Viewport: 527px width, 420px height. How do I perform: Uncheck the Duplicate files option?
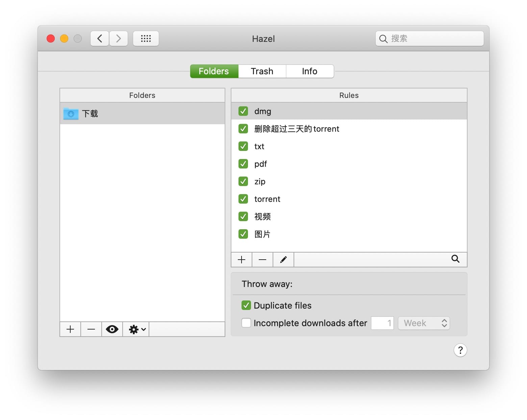246,306
